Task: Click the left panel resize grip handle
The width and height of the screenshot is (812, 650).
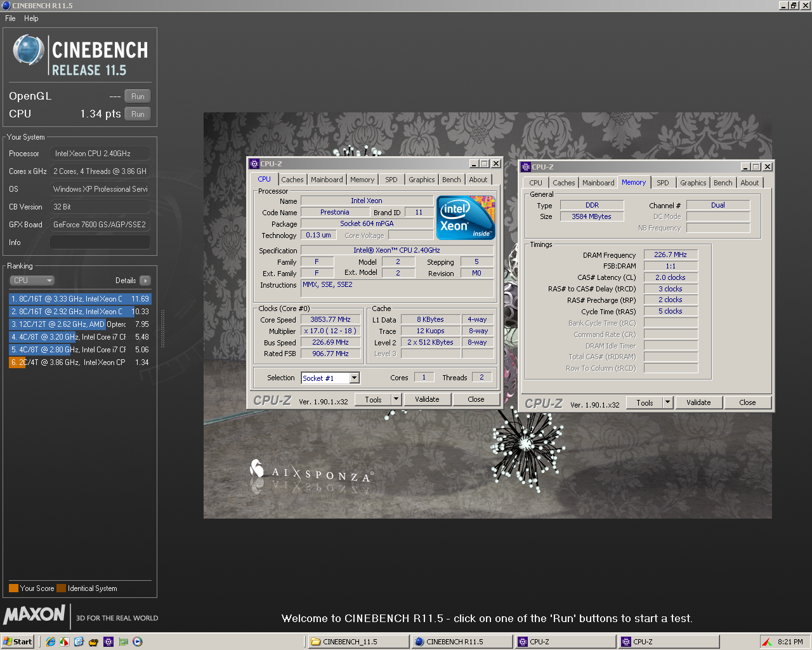Action: click(163, 329)
